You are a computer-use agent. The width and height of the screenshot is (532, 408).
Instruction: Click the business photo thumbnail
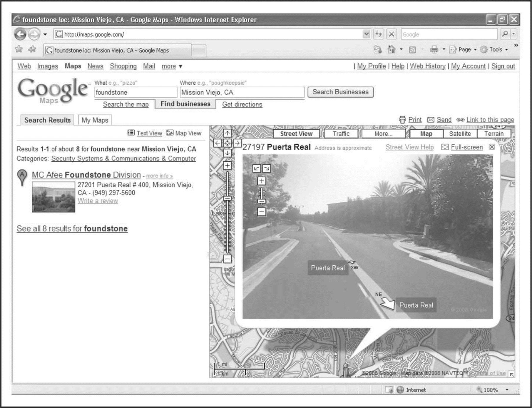tap(53, 197)
